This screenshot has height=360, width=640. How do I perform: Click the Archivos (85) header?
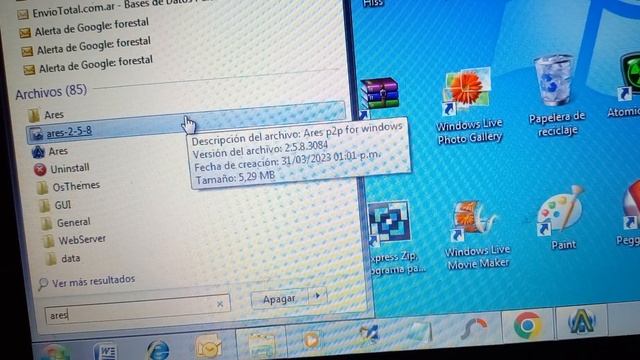51,92
